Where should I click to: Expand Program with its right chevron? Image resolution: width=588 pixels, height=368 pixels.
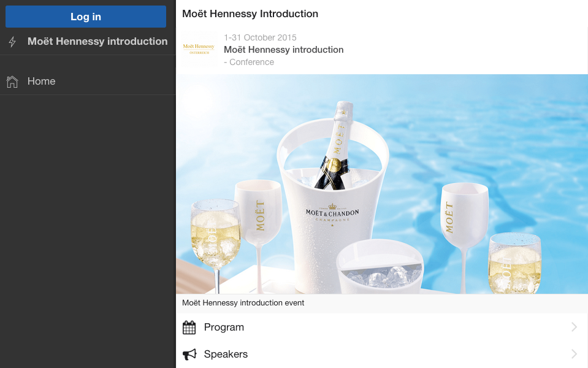click(574, 327)
